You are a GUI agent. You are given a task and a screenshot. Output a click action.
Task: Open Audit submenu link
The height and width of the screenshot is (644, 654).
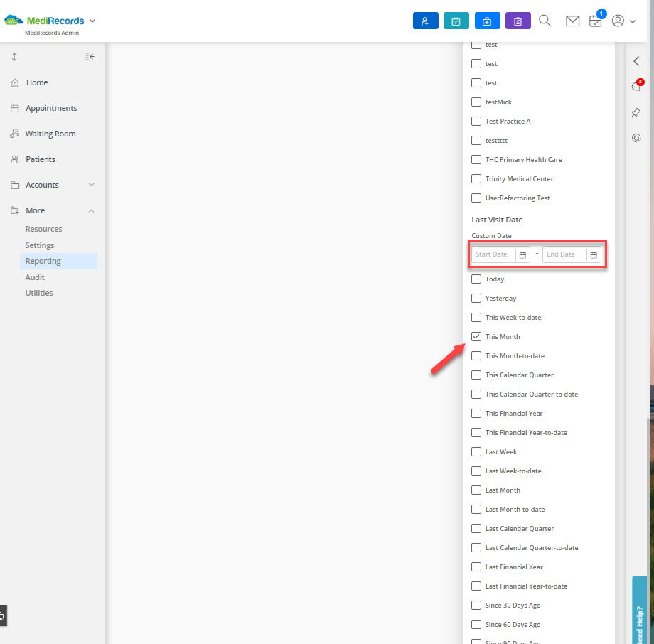pyautogui.click(x=35, y=277)
